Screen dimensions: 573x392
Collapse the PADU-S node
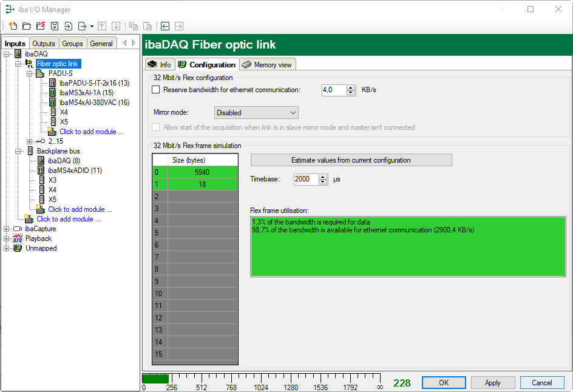29,73
